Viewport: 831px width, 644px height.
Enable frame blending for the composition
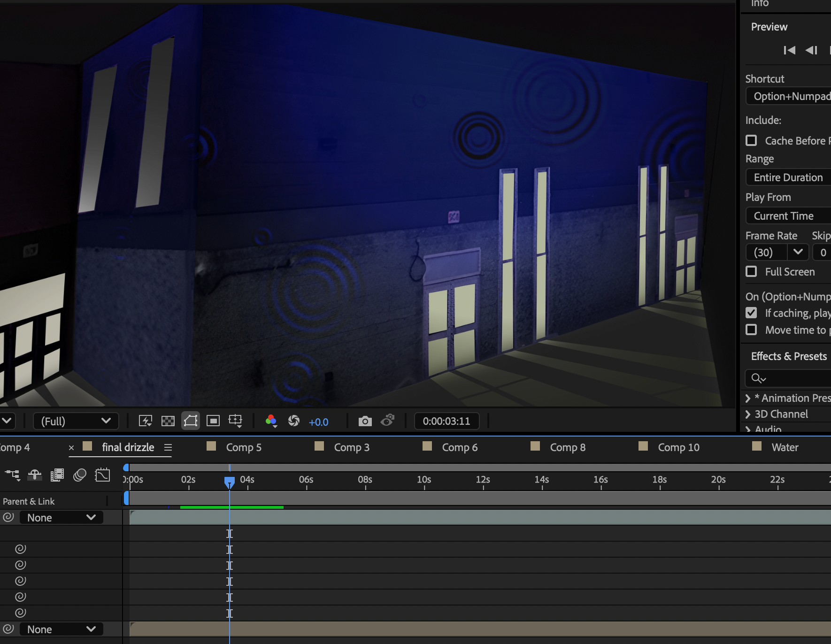[57, 475]
